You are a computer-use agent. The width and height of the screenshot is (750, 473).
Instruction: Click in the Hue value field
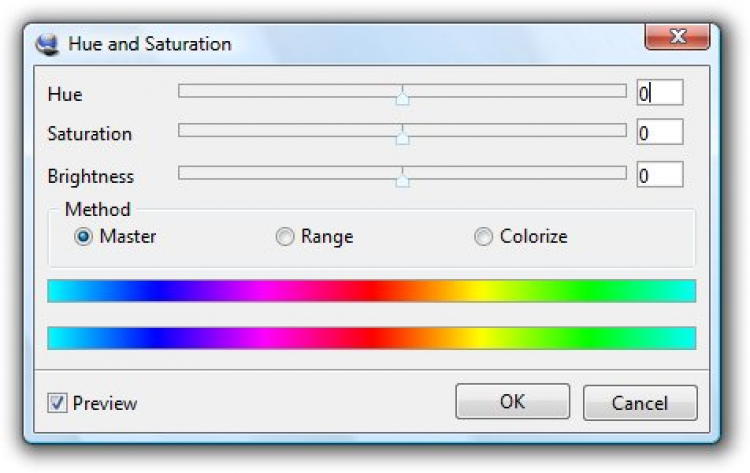tap(660, 93)
